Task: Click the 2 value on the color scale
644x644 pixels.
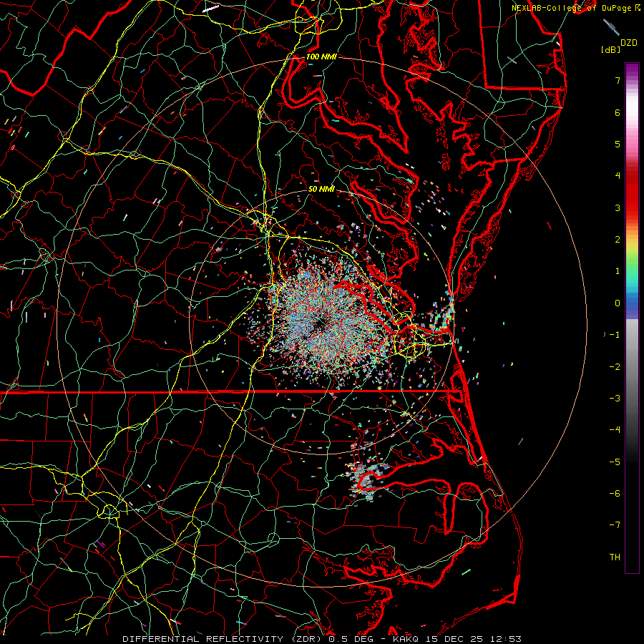Action: point(618,240)
